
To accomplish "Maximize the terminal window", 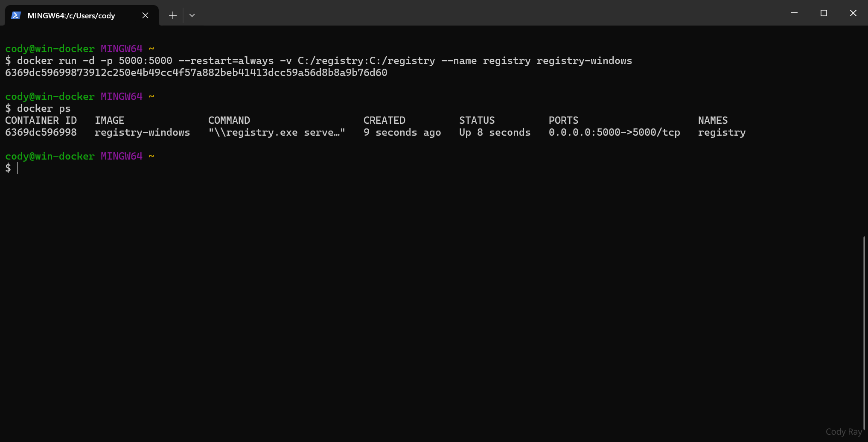I will (x=824, y=13).
